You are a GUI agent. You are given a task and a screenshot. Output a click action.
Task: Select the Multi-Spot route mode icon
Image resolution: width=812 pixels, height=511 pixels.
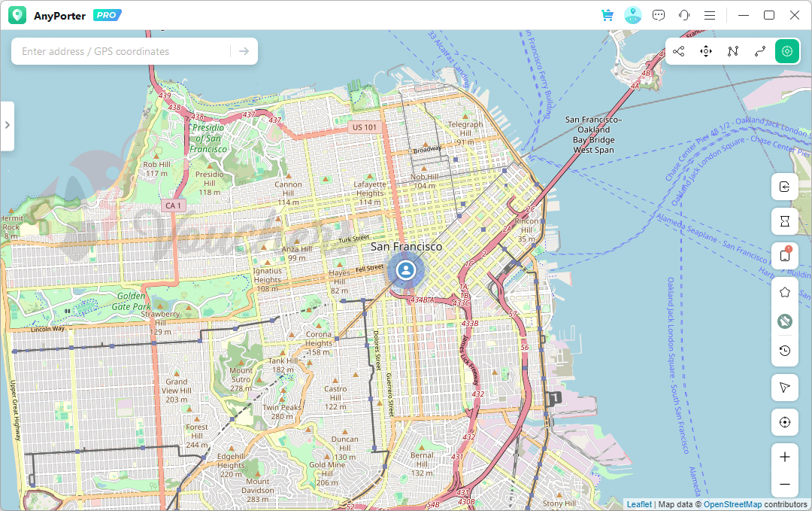733,51
